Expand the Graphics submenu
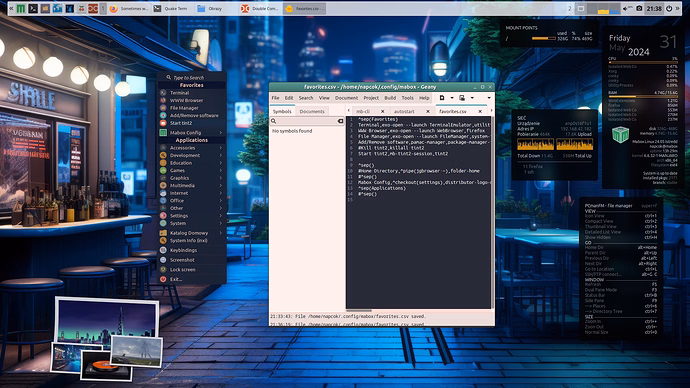Image resolution: width=690 pixels, height=388 pixels. pos(192,178)
